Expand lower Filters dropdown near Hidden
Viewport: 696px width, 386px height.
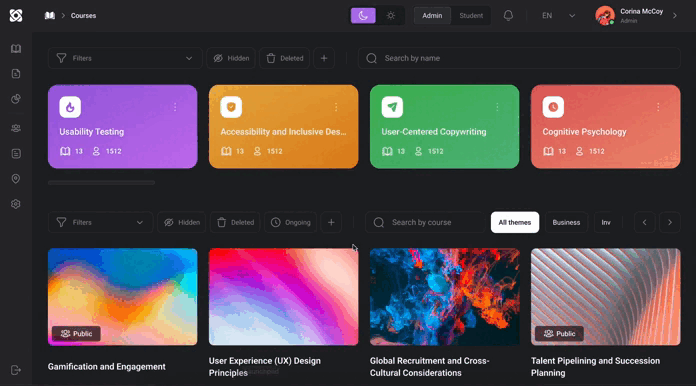click(x=101, y=222)
